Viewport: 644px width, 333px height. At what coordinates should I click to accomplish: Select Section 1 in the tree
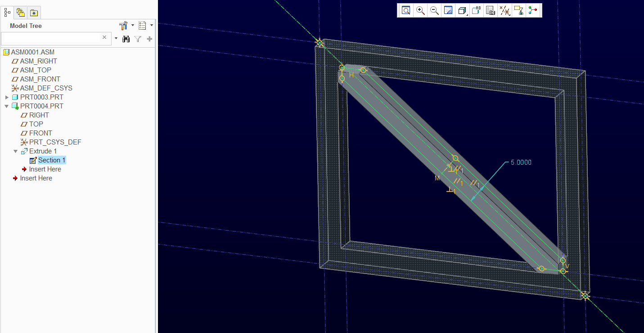[52, 160]
